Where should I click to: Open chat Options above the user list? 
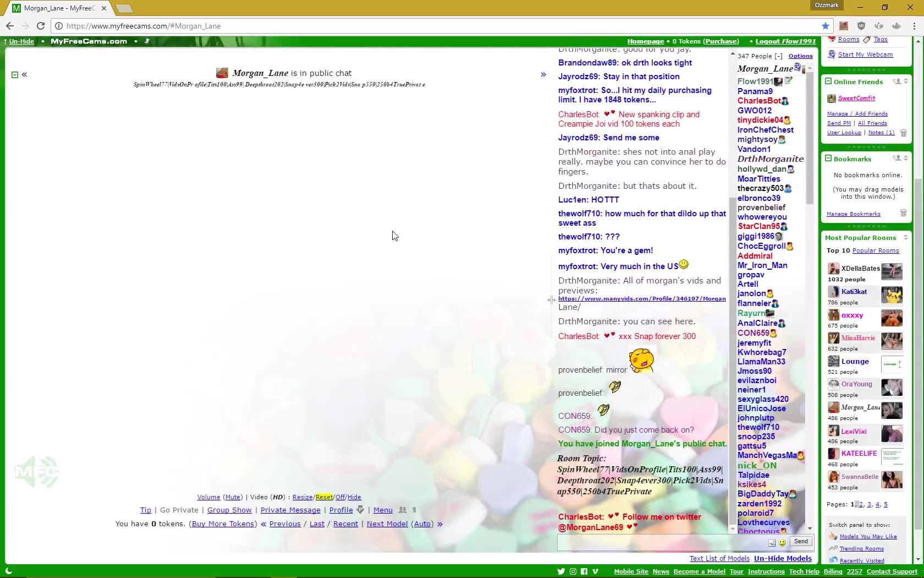[800, 56]
